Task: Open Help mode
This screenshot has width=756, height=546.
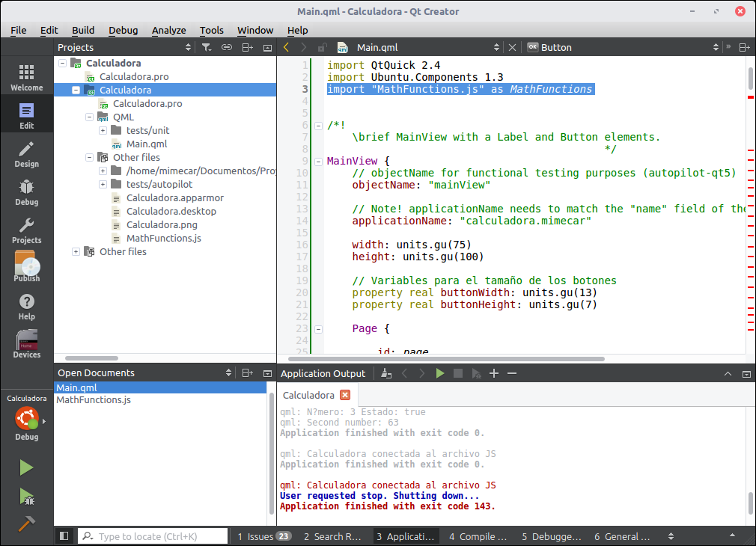Action: click(26, 307)
